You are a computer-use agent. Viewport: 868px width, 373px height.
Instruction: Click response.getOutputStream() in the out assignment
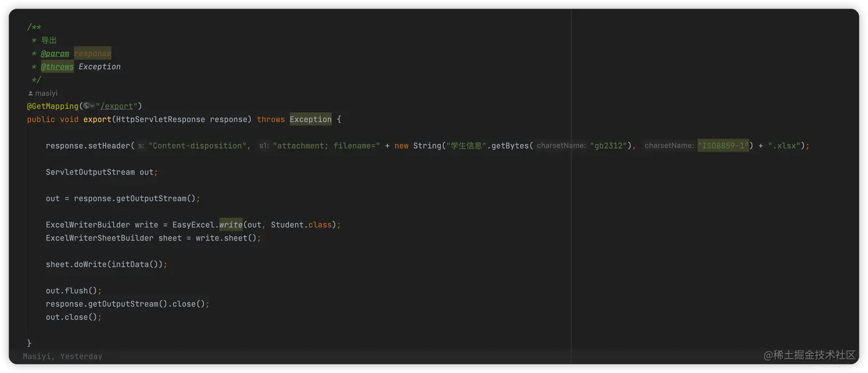coord(134,199)
